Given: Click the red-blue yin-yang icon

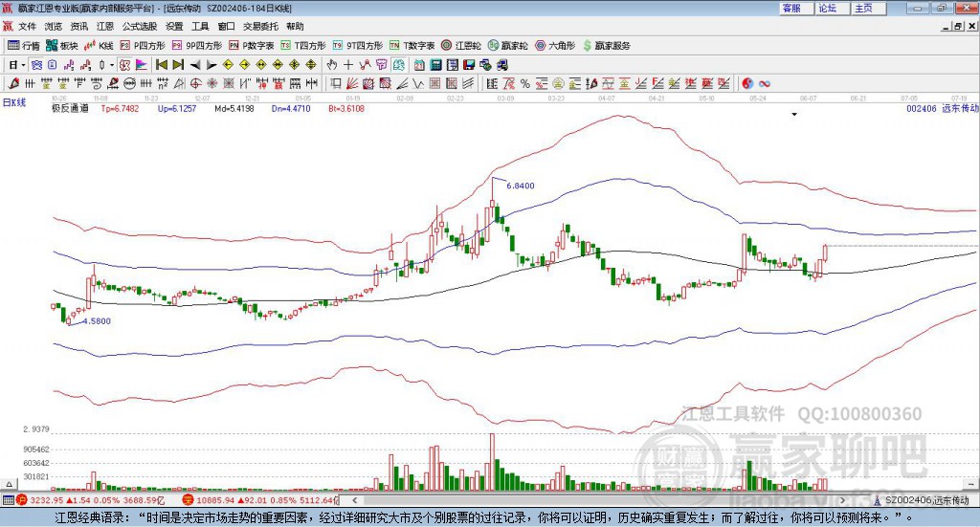Looking at the screenshot, I should (746, 83).
